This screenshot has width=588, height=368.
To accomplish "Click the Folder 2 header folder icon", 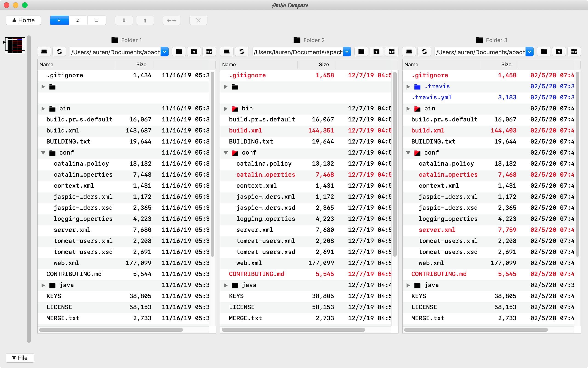I will point(297,40).
